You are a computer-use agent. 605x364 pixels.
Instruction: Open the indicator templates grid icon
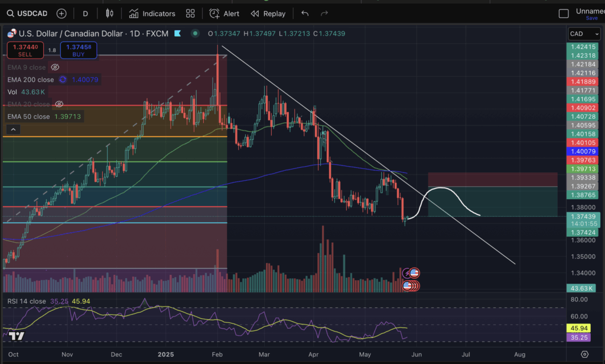pyautogui.click(x=190, y=13)
